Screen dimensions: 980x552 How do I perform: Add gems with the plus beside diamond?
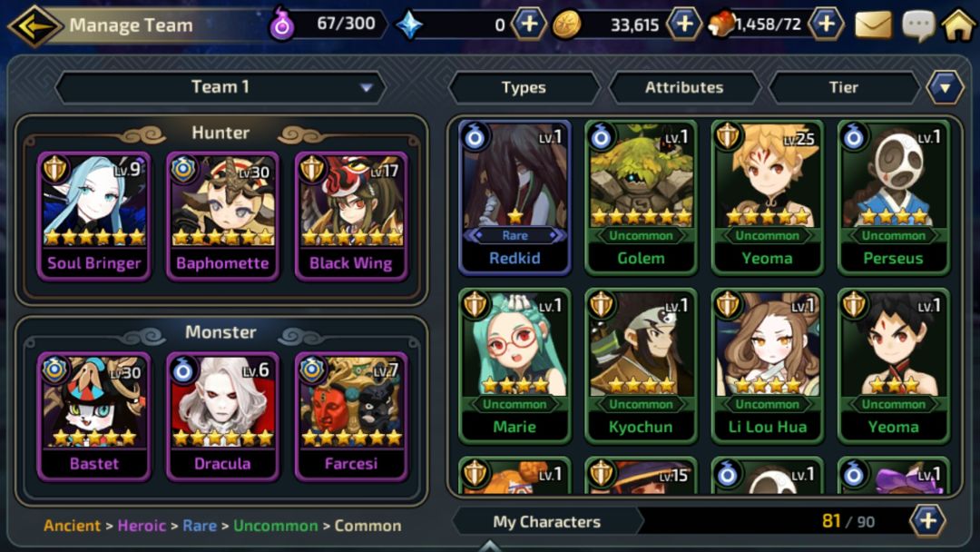tap(529, 25)
